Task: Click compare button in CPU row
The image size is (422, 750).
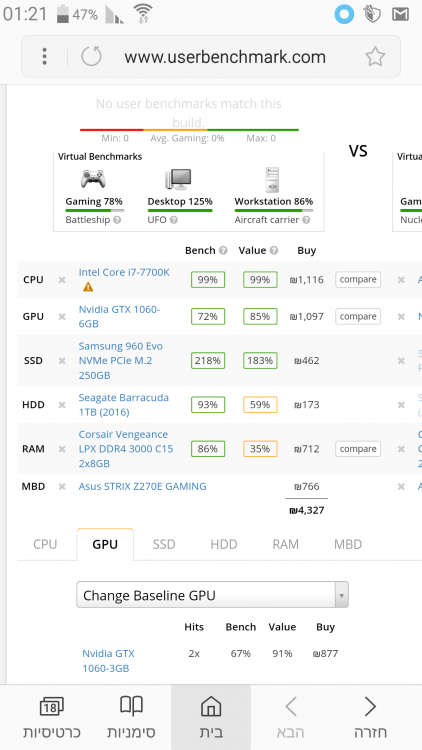Action: tap(358, 279)
